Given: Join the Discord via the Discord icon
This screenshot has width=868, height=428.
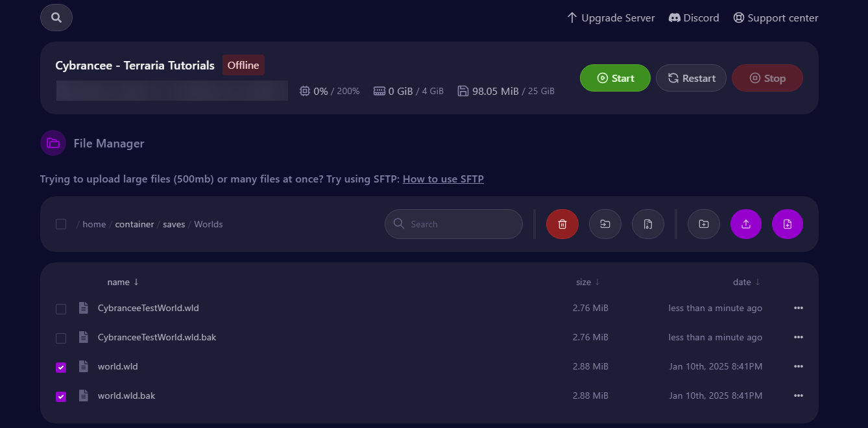Looking at the screenshot, I should (x=675, y=18).
